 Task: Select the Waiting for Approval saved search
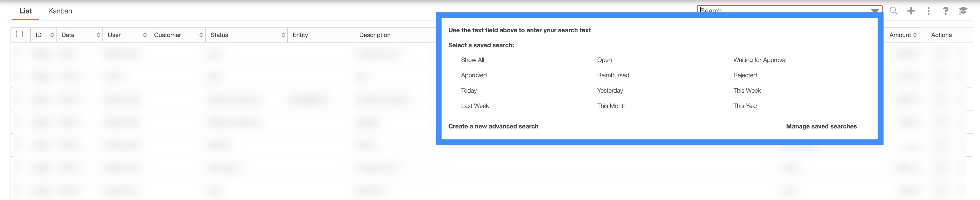(759, 60)
